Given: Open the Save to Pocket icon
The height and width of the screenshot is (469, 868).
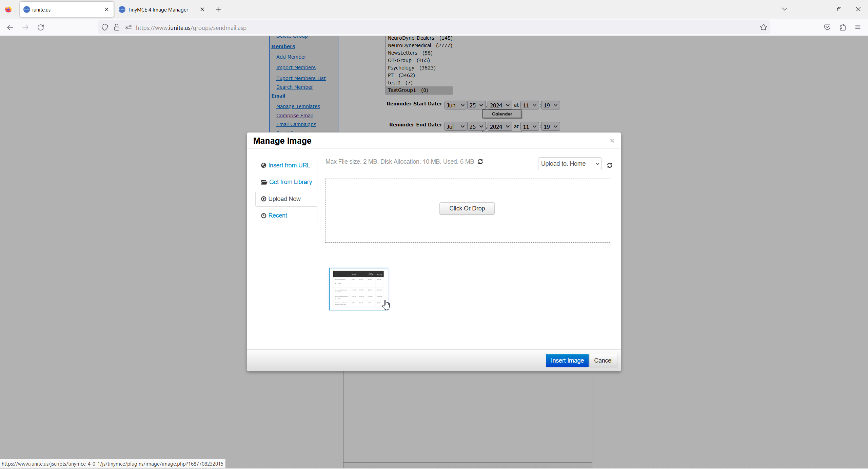Looking at the screenshot, I should 827,27.
